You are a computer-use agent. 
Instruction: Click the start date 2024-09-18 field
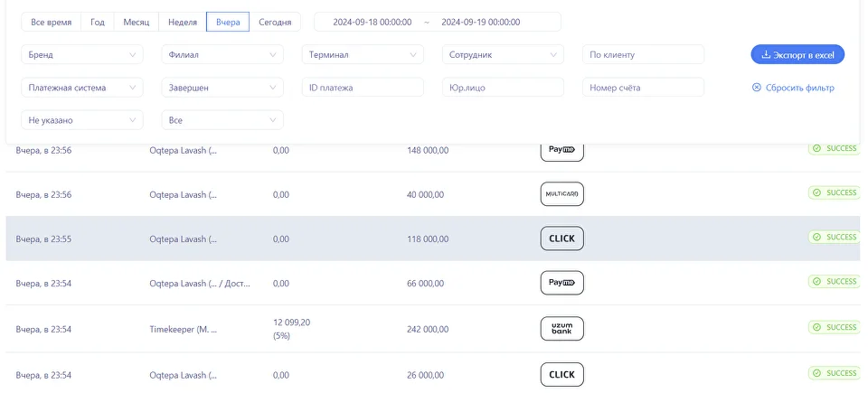pos(372,22)
